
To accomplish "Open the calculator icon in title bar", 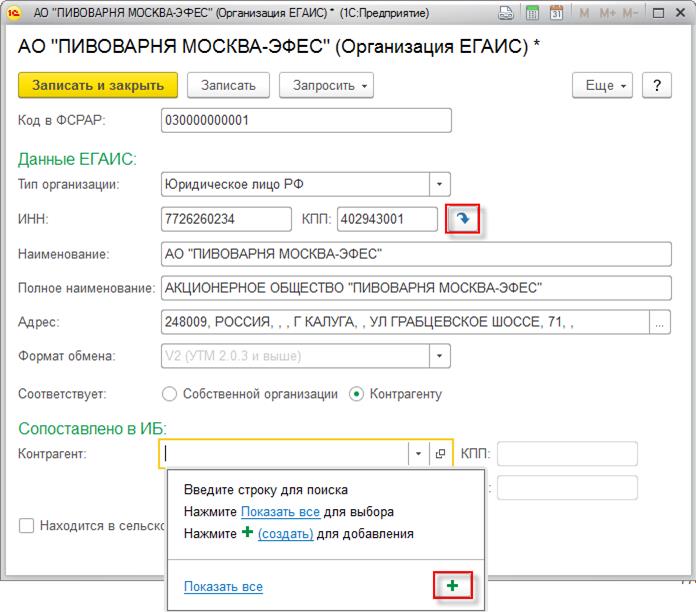I will click(532, 13).
